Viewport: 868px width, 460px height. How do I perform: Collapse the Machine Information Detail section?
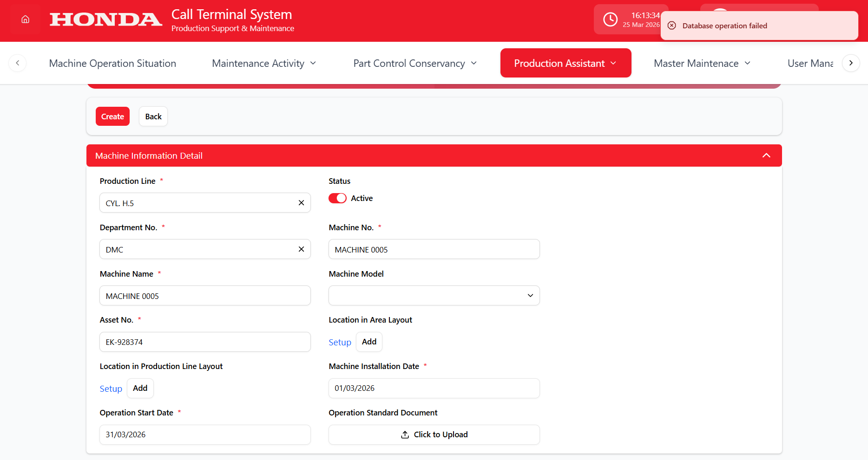(x=766, y=155)
